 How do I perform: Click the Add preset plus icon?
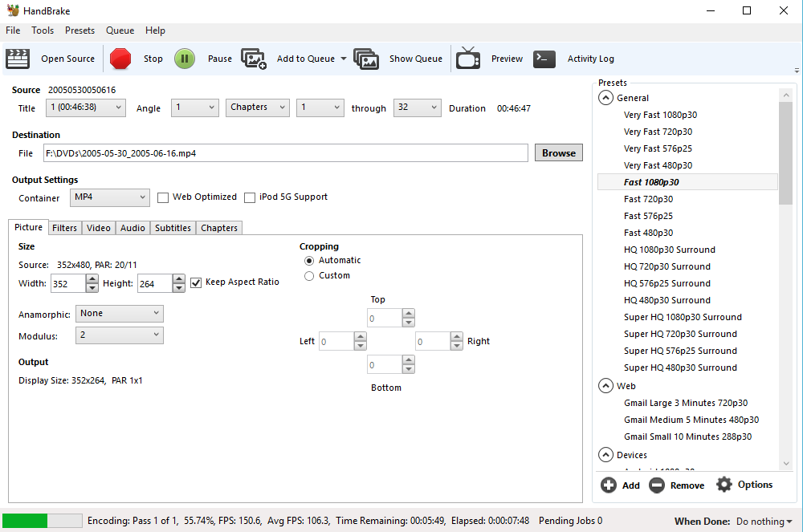[609, 485]
